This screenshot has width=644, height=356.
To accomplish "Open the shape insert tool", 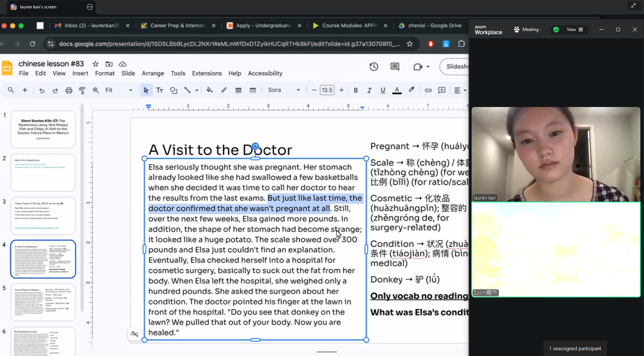I will point(173,90).
